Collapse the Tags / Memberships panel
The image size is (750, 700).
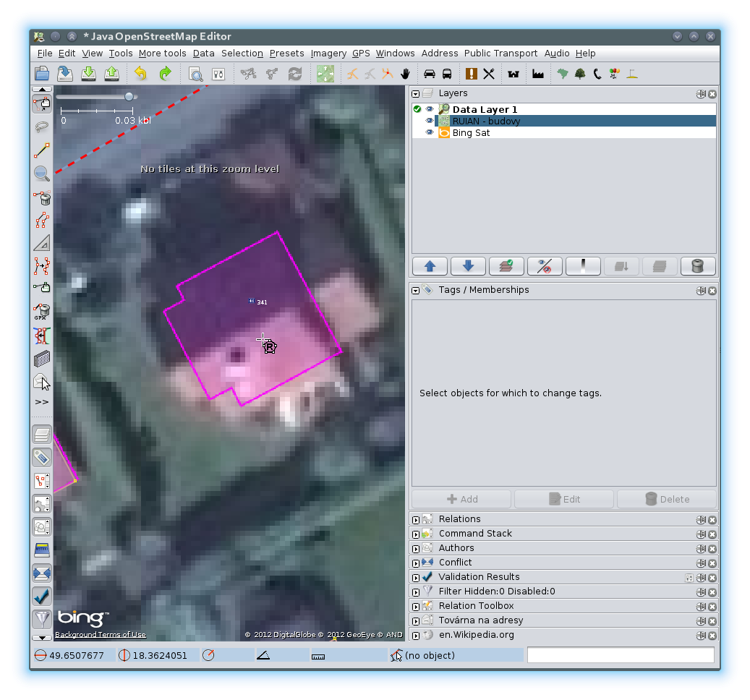(416, 290)
